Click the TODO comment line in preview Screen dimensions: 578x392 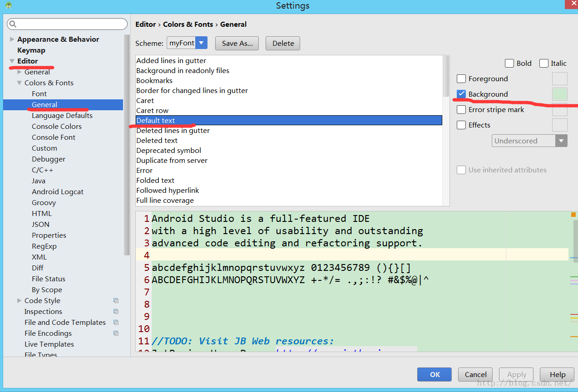click(x=243, y=341)
